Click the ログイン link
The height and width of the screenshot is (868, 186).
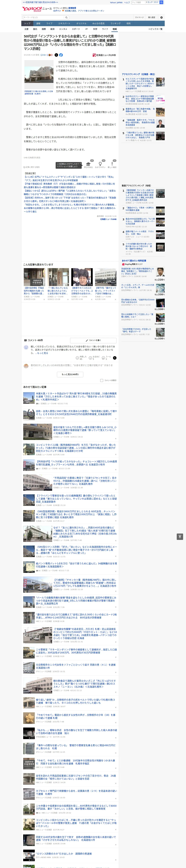point(57,11)
